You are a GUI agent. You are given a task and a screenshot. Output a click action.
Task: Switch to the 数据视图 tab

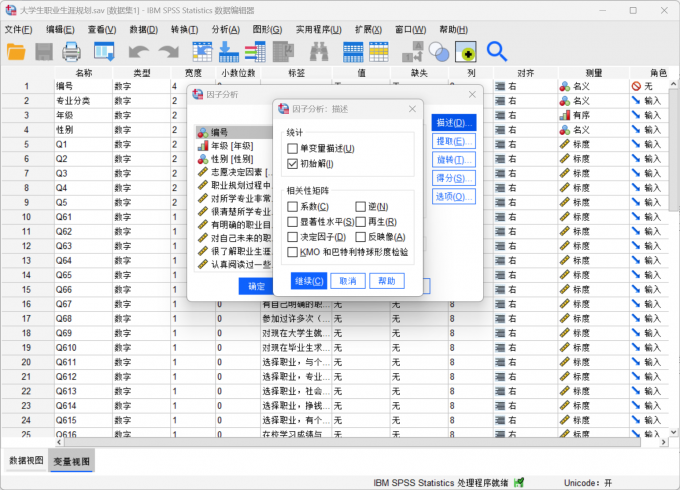pyautogui.click(x=26, y=460)
